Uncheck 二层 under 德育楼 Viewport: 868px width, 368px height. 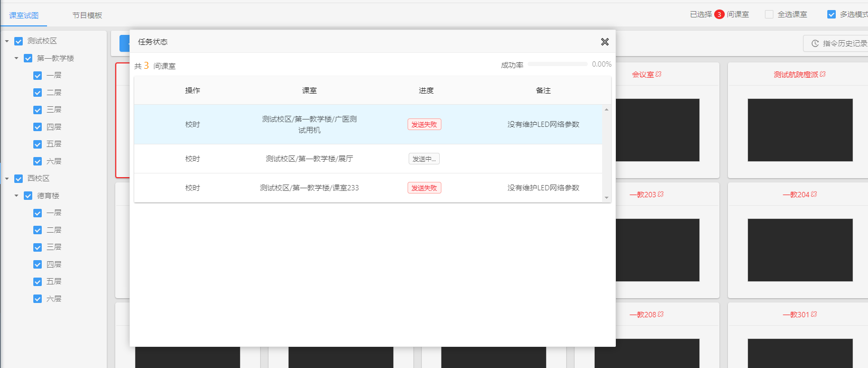38,230
